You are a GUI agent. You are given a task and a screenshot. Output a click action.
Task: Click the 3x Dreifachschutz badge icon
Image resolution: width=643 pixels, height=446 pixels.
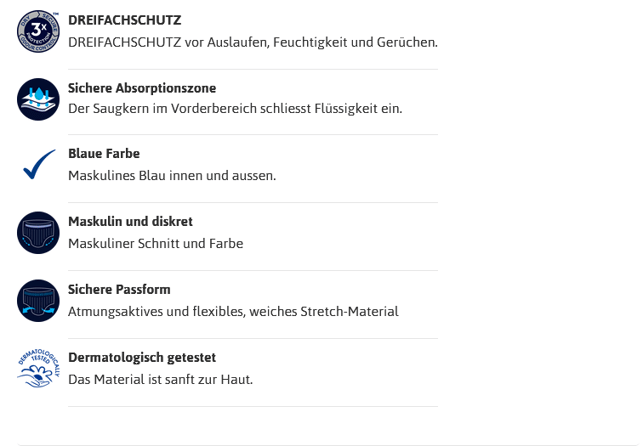[x=39, y=31]
